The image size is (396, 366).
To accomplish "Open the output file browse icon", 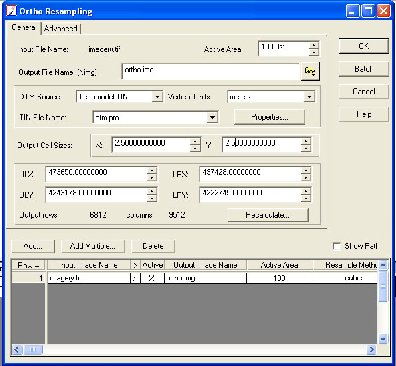I will point(310,71).
